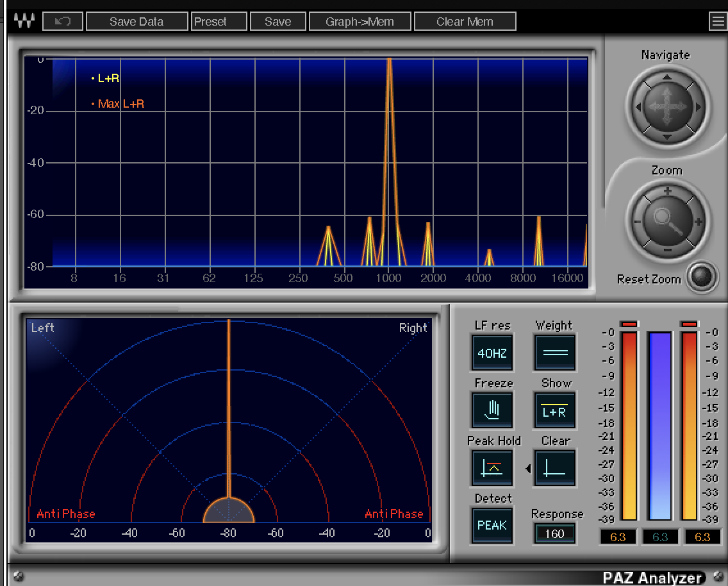Click the center cross of Navigate pad
Screen dimensions: 728x586
coord(667,107)
